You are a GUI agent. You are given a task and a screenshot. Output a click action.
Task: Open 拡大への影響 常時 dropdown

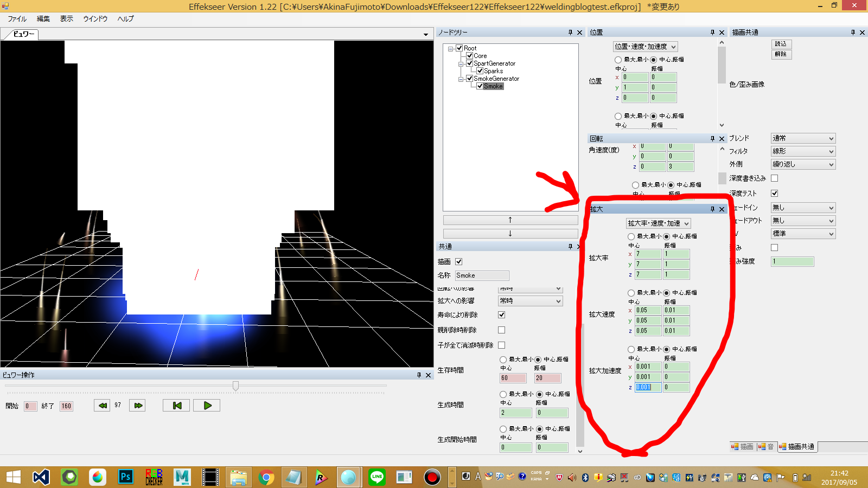point(530,301)
